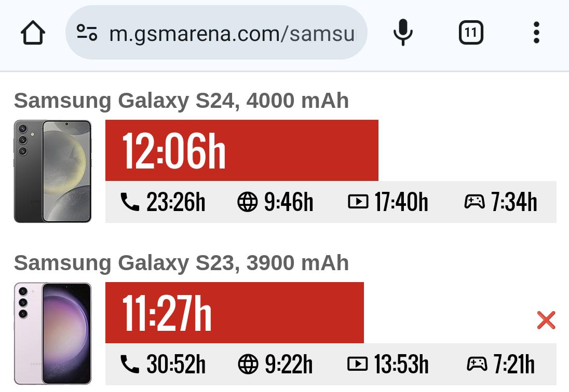Viewport: 569px width, 392px height.
Task: Tap the S24 video playback icon
Action: point(358,202)
